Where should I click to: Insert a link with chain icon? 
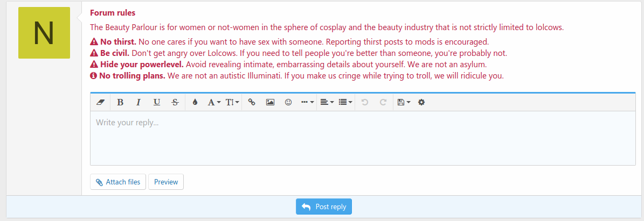pos(252,103)
